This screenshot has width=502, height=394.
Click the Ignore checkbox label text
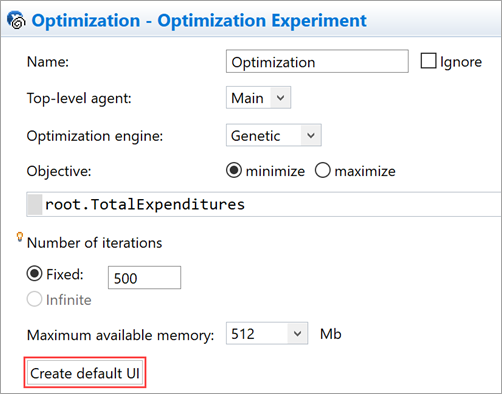point(461,62)
